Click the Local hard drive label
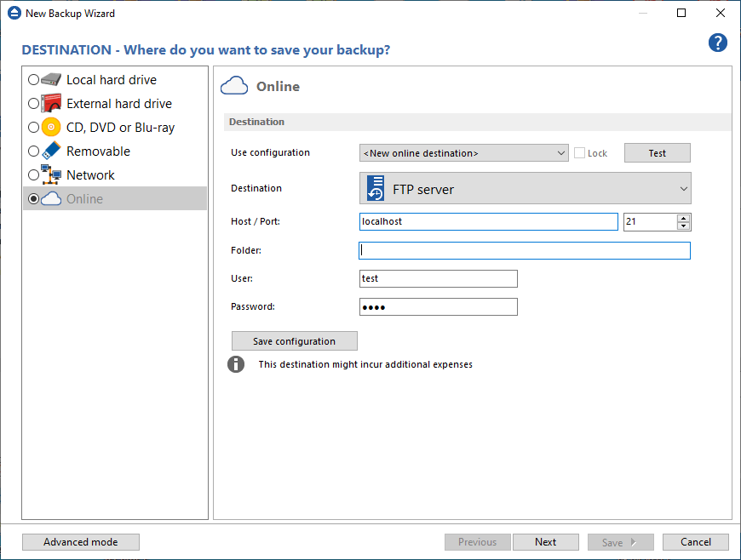This screenshot has width=741, height=560. (x=112, y=80)
